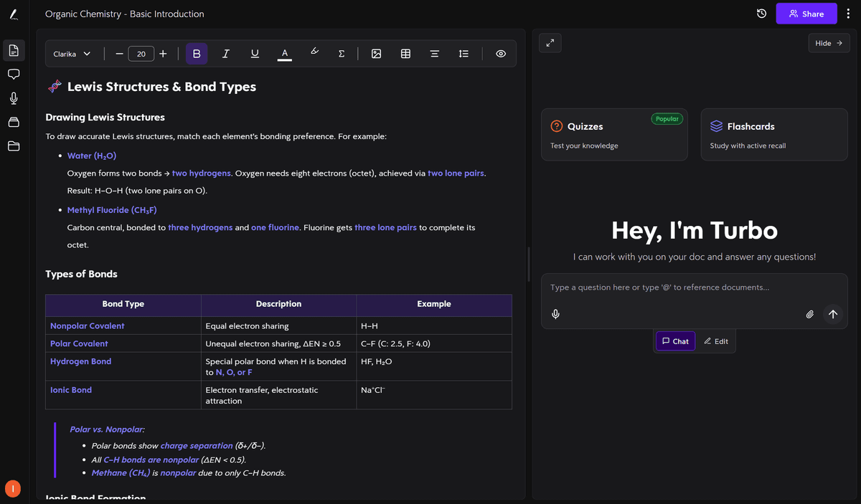Insert a table using the toolbar
The height and width of the screenshot is (504, 861).
[x=405, y=53]
